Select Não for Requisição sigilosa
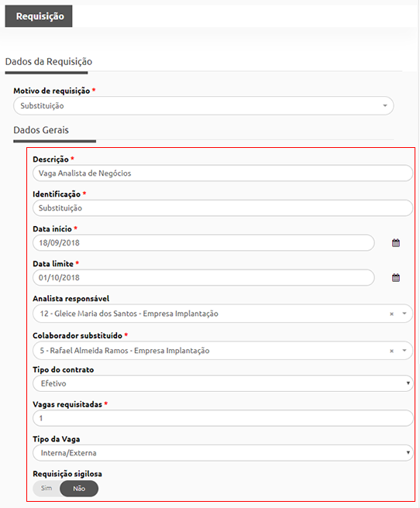Viewport: 420px width, 508px height. point(79,488)
